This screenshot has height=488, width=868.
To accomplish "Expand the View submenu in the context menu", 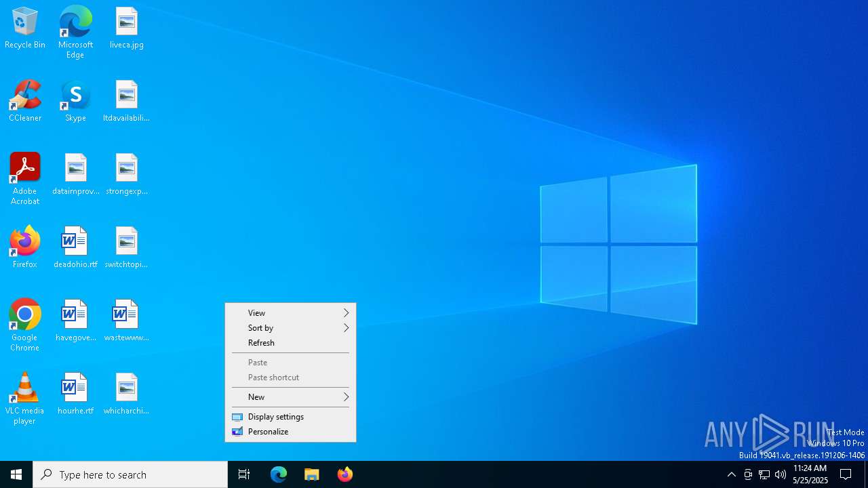I will [290, 313].
